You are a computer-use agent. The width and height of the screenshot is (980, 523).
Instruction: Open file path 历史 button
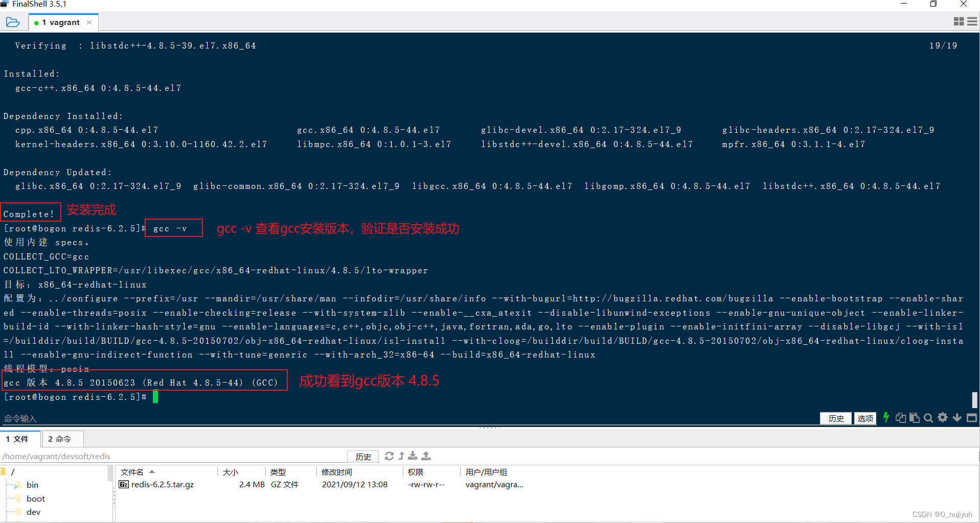coord(363,456)
